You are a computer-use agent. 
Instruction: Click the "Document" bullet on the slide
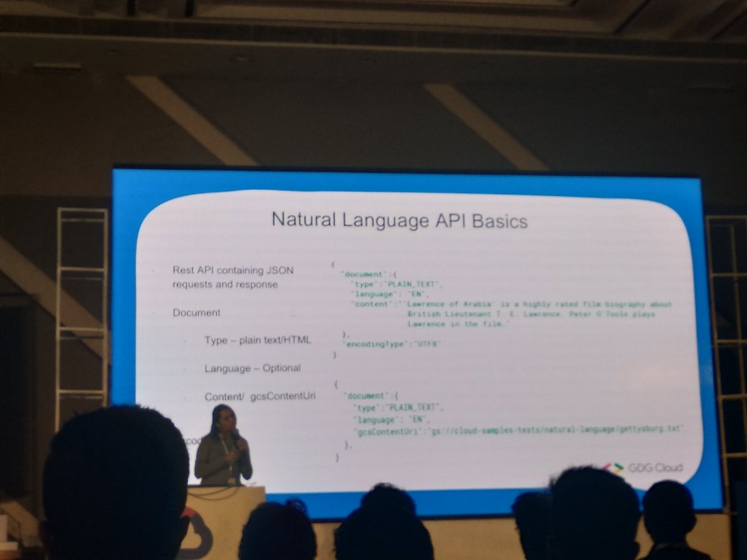pyautogui.click(x=196, y=312)
